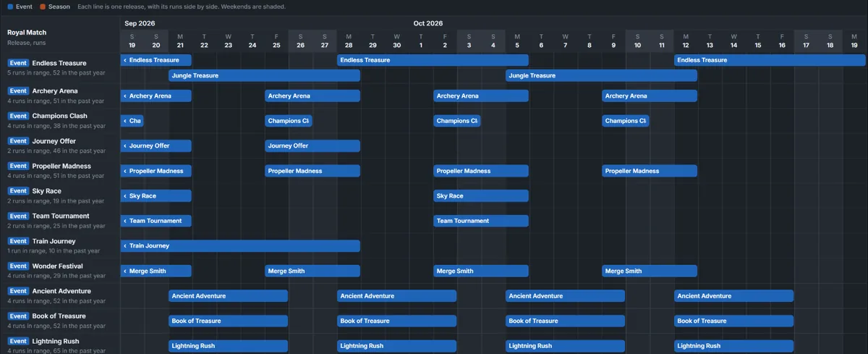This screenshot has width=868, height=354.
Task: Select the Endless Treasure bar starting Oct 12
Action: coord(771,60)
